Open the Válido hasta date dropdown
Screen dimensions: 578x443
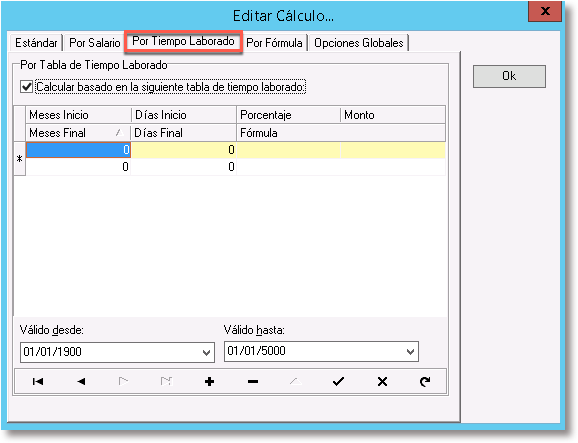point(410,352)
